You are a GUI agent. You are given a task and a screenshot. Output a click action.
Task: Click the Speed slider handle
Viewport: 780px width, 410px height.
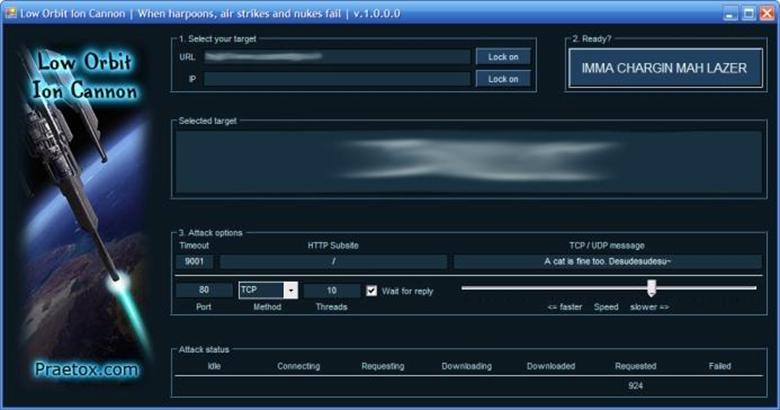click(651, 288)
